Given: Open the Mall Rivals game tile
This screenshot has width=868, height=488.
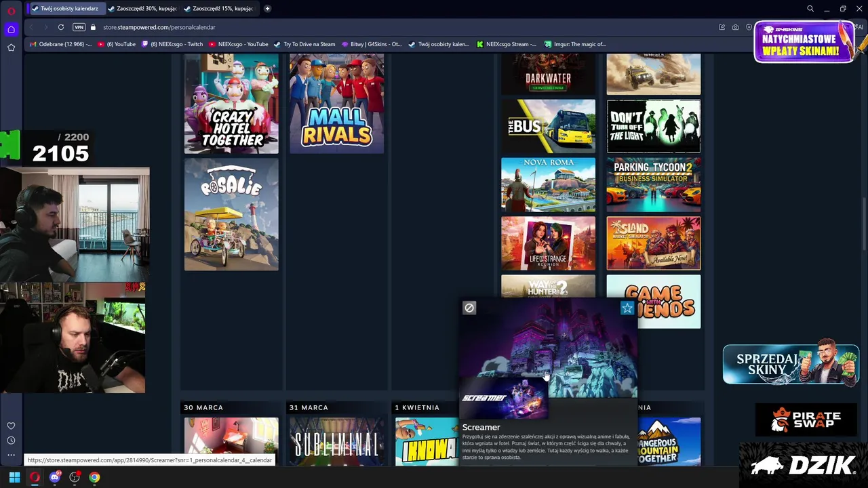Looking at the screenshot, I should 336,104.
